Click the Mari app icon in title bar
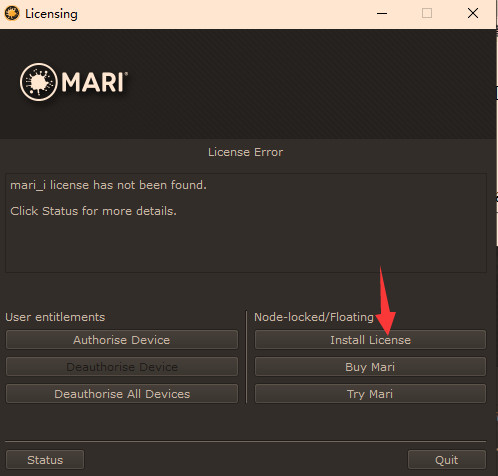Image resolution: width=498 pixels, height=476 pixels. [x=12, y=14]
